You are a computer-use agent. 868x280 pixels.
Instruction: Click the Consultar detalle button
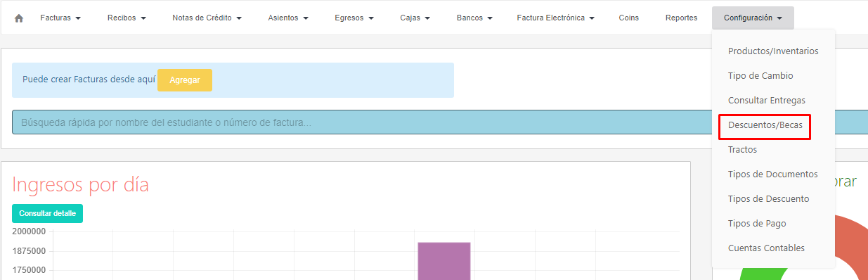[x=47, y=213]
